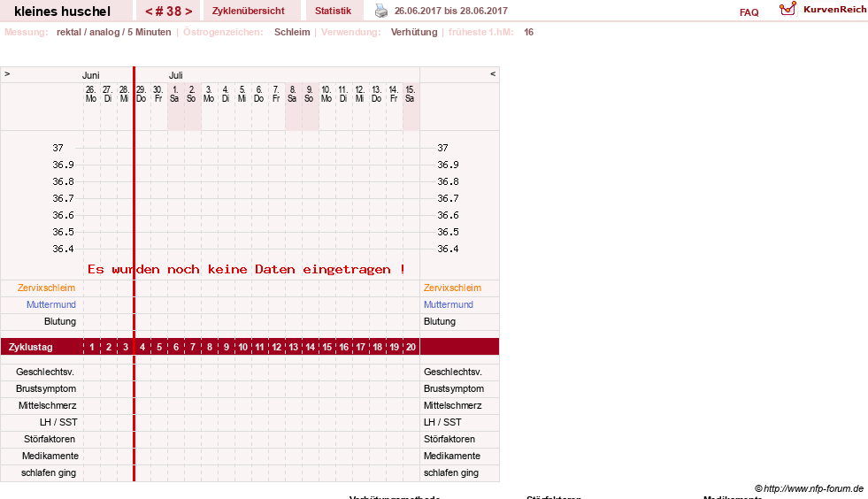Open the Statistik tab
868x499 pixels.
click(333, 11)
